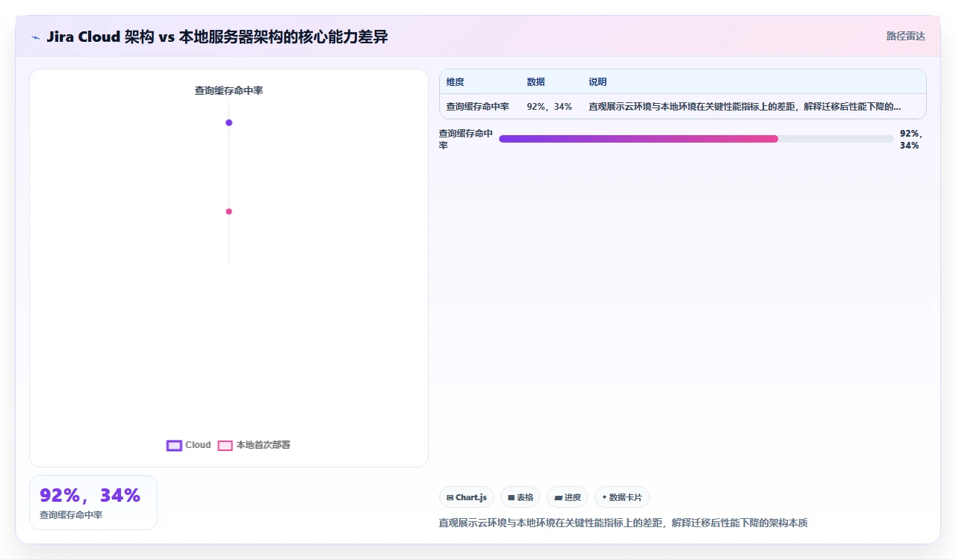Click the 路径雷达 label in header
The width and height of the screenshot is (956, 560).
[x=905, y=36]
